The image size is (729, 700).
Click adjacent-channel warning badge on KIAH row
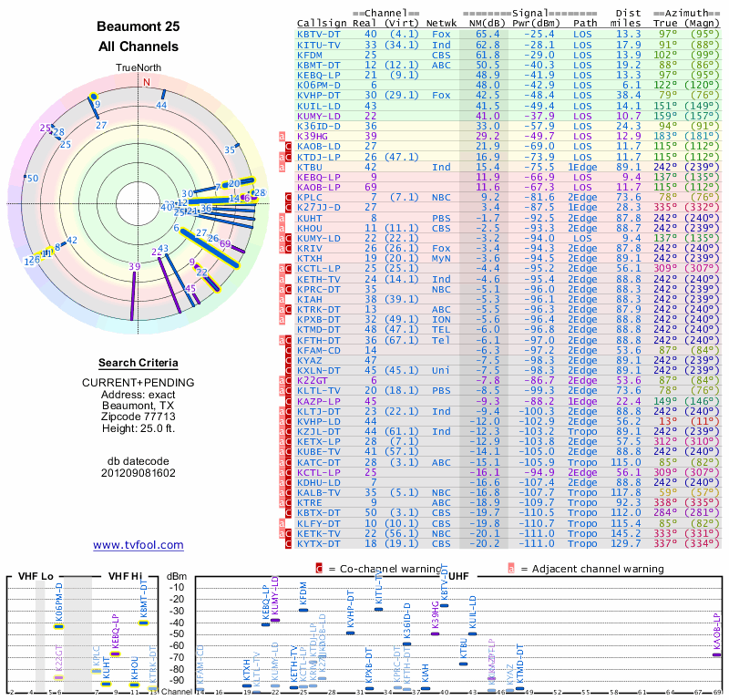pos(282,299)
